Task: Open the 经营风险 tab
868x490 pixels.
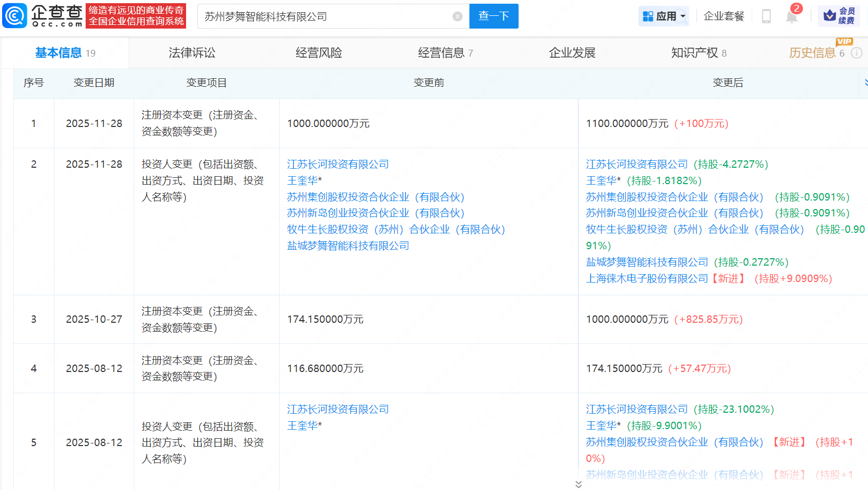Action: 319,52
